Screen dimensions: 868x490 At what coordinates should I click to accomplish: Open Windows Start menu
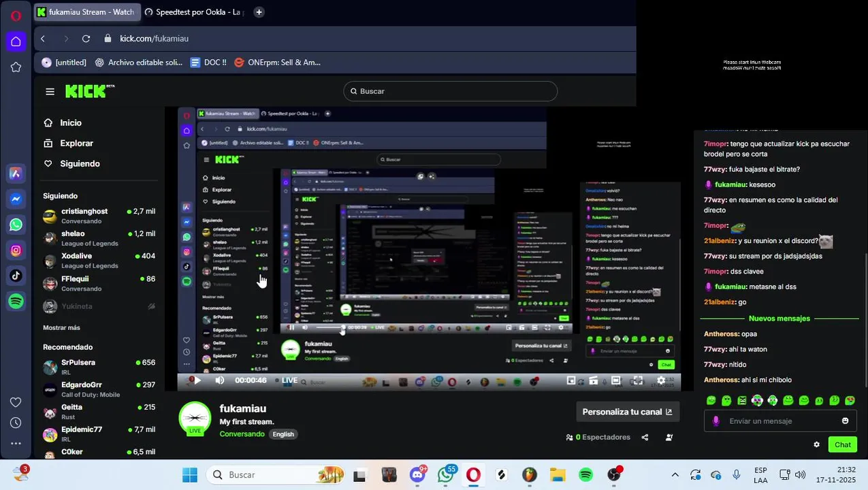pos(190,475)
